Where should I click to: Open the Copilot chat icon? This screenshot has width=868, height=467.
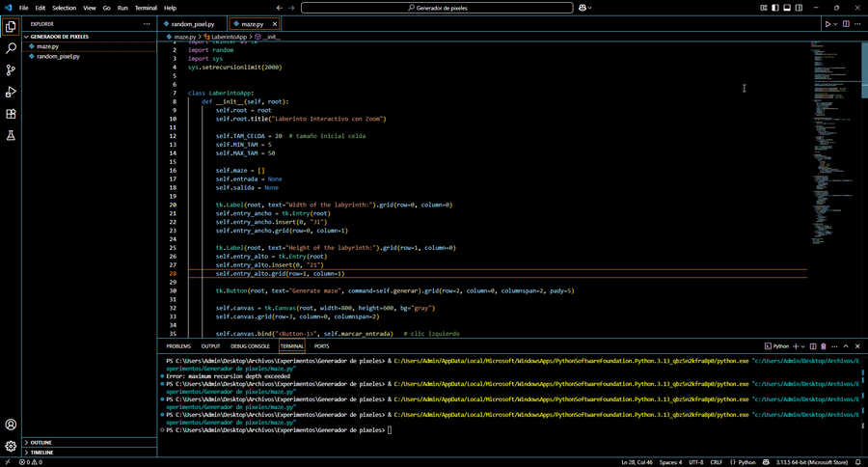point(583,8)
